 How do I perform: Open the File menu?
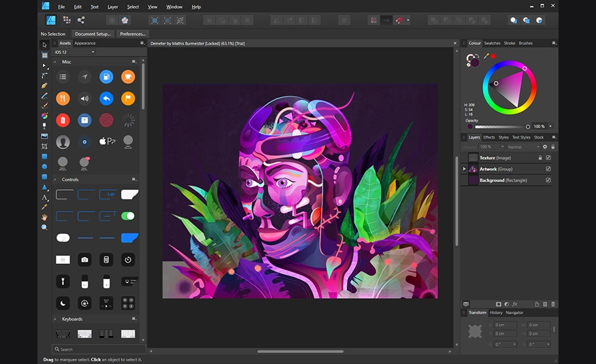pyautogui.click(x=61, y=7)
